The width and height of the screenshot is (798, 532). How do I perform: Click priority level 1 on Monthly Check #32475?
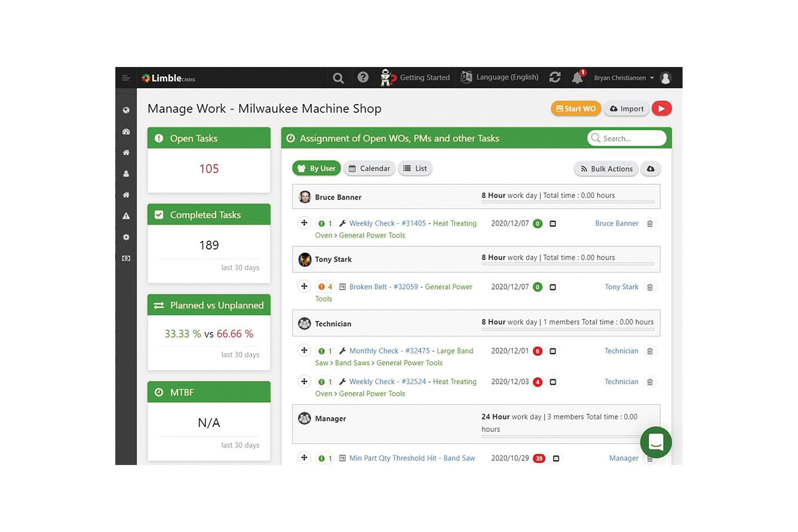click(325, 351)
